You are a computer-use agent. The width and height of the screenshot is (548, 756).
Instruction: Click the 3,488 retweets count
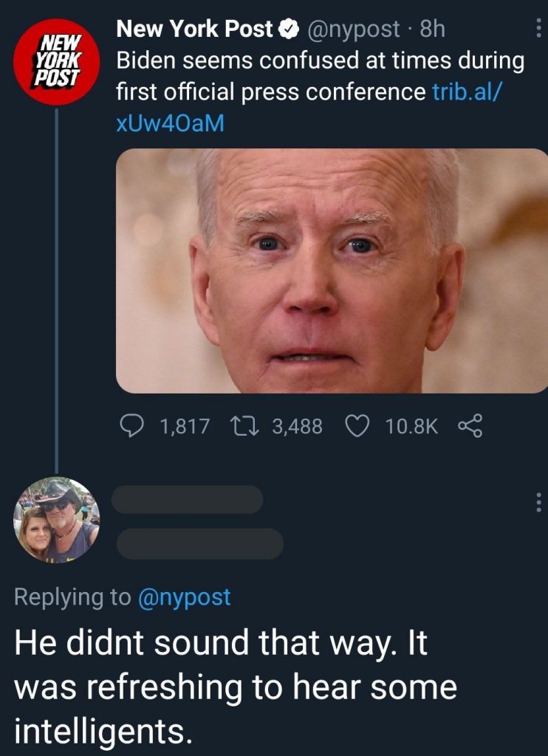pyautogui.click(x=297, y=426)
